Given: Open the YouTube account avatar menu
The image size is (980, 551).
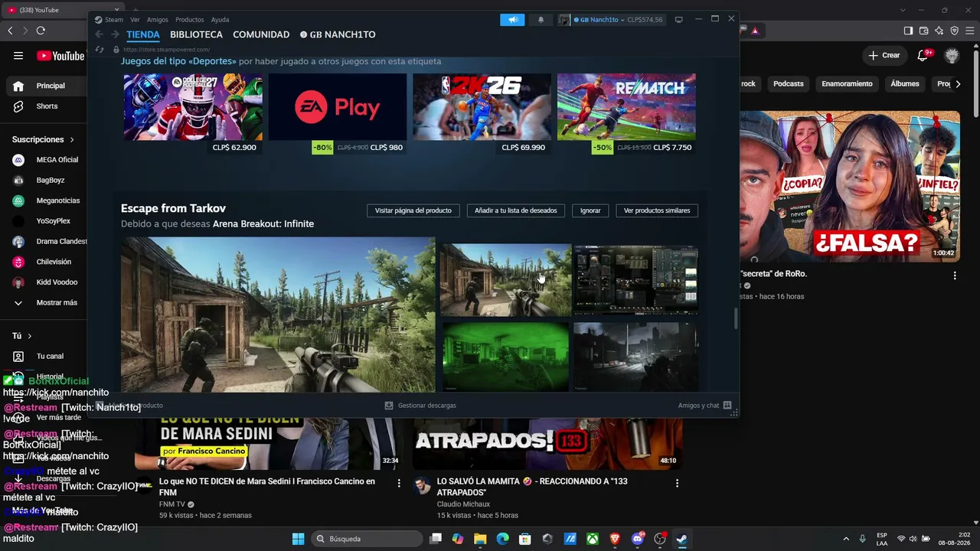Looking at the screenshot, I should (x=952, y=55).
